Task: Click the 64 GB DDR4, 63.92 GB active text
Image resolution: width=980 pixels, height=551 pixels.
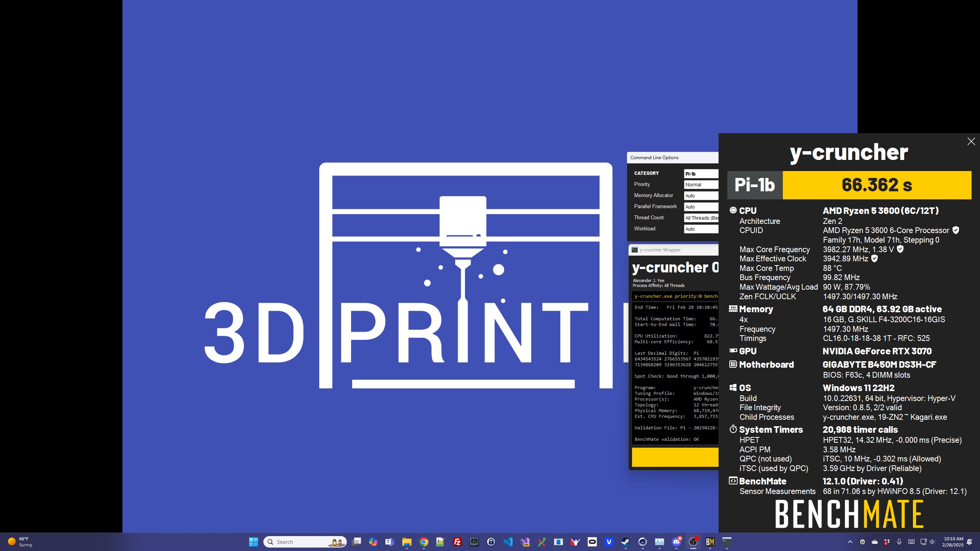Action: pos(882,309)
